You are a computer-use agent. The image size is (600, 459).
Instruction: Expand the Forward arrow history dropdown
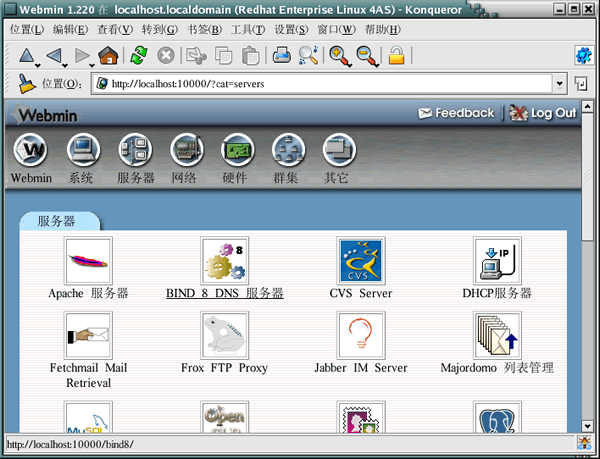click(x=92, y=66)
